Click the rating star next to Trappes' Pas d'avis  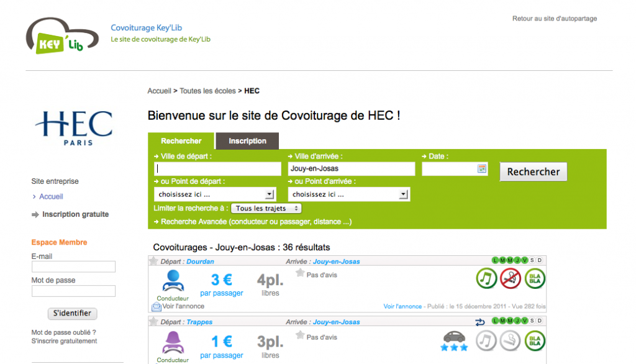pos(300,335)
